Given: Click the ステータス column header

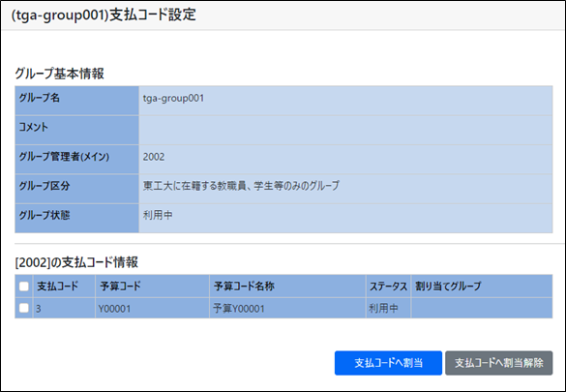Looking at the screenshot, I should [x=388, y=286].
